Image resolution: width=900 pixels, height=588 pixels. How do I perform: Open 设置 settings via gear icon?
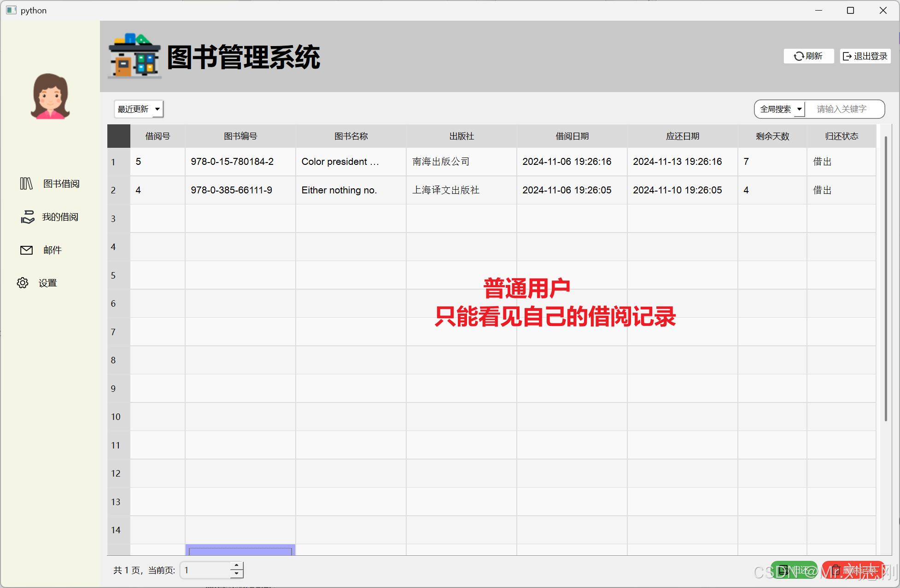pyautogui.click(x=23, y=283)
